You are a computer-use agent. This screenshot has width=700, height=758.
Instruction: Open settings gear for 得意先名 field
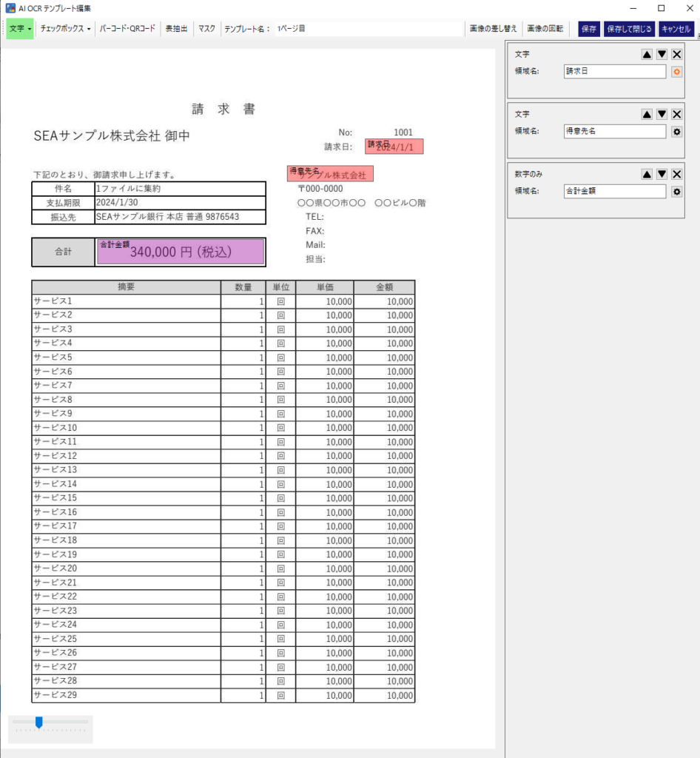(677, 132)
